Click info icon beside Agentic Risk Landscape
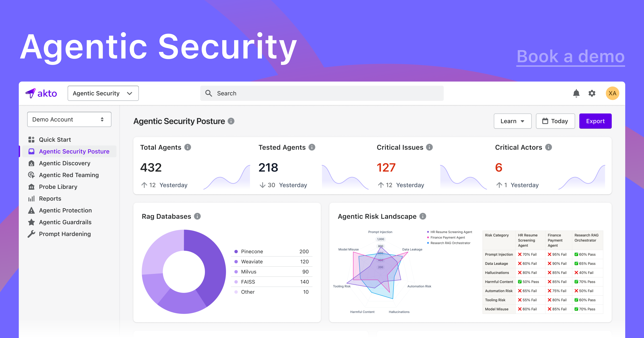Screen dimensions: 644x338 [423, 216]
